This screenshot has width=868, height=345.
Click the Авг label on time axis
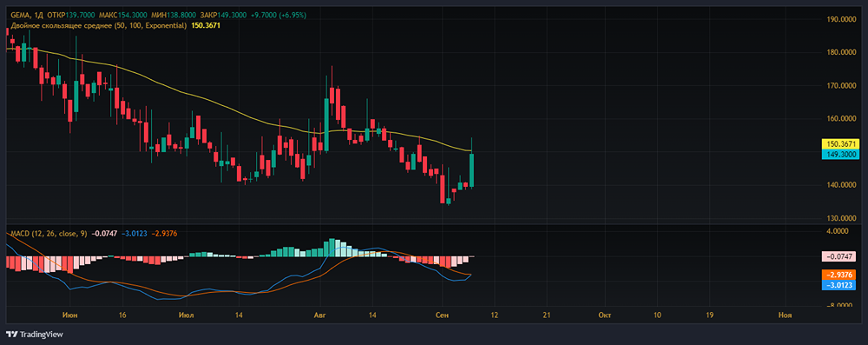coord(320,315)
